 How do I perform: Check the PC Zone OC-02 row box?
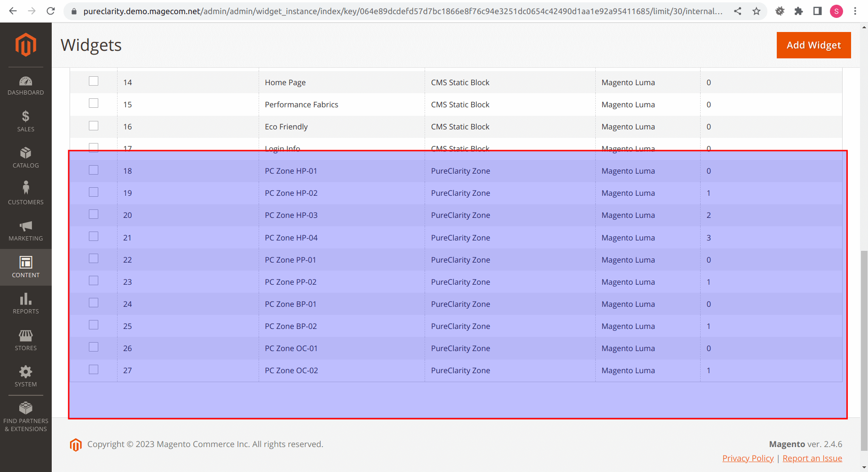click(x=94, y=369)
